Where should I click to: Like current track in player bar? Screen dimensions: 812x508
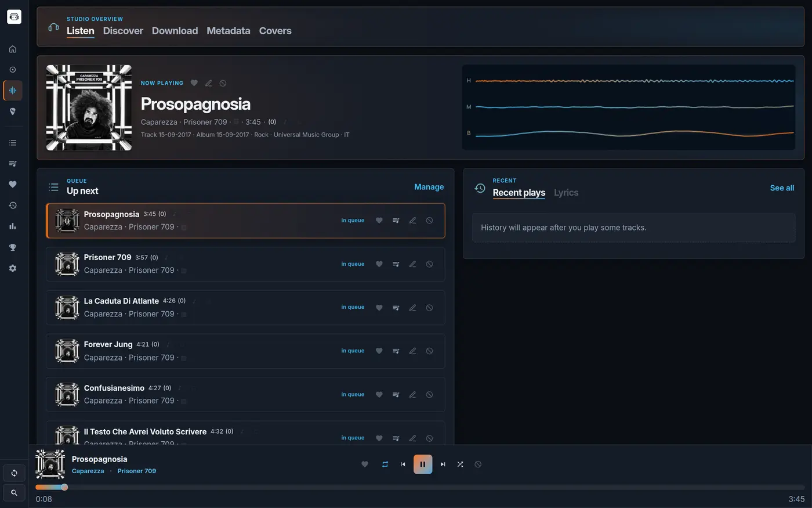pos(365,464)
